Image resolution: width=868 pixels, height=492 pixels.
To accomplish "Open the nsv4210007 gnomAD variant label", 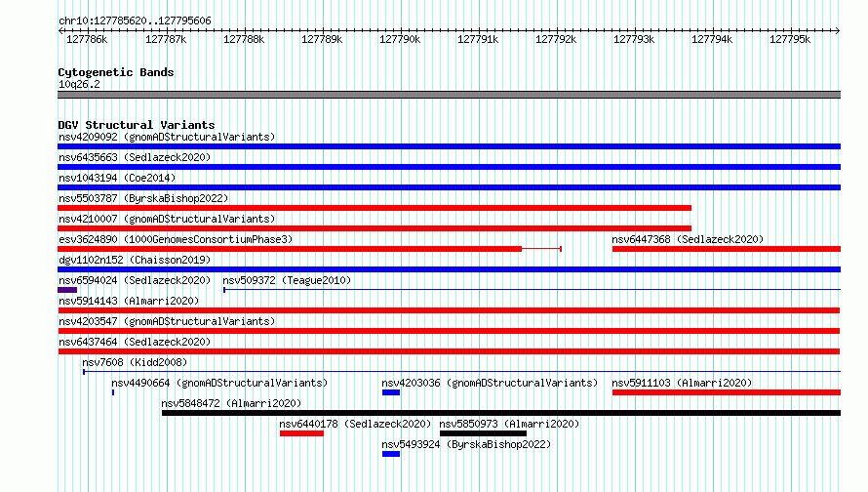I will (167, 219).
